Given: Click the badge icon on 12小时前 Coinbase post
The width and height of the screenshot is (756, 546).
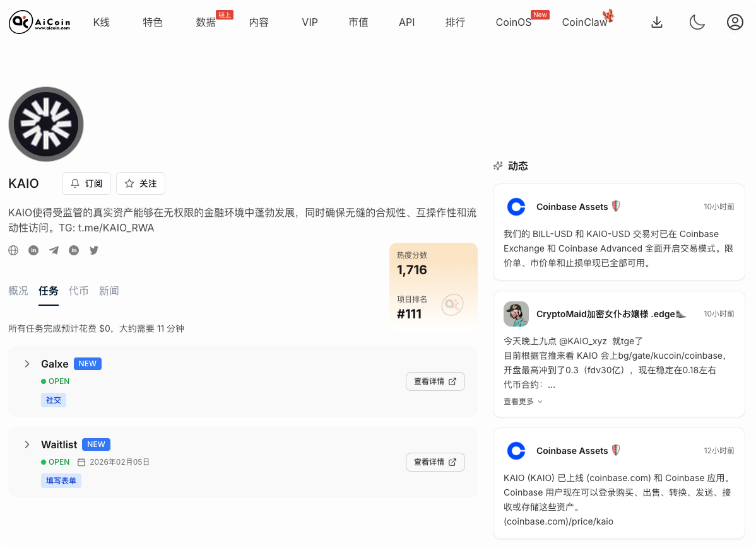Looking at the screenshot, I should tap(616, 450).
